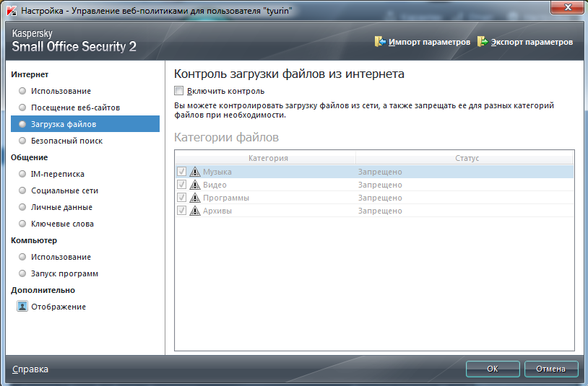Close the settings window
The height and width of the screenshot is (386, 588).
pos(566,7)
